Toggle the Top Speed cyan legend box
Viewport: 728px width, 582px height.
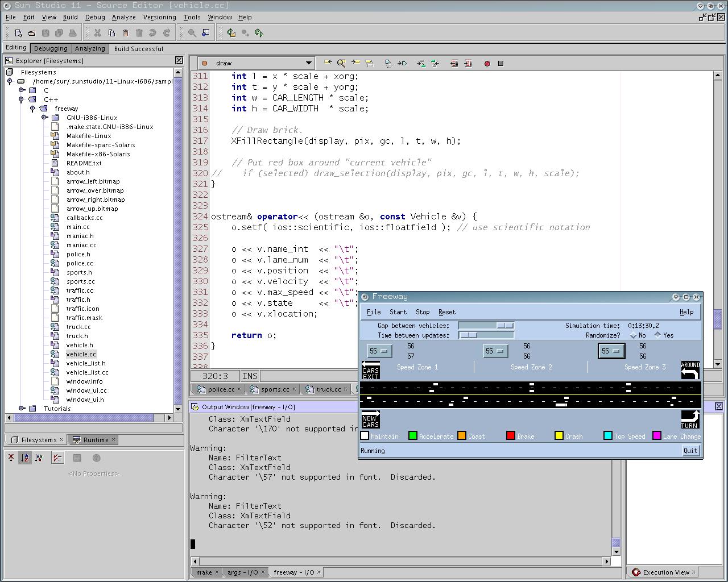(x=608, y=436)
